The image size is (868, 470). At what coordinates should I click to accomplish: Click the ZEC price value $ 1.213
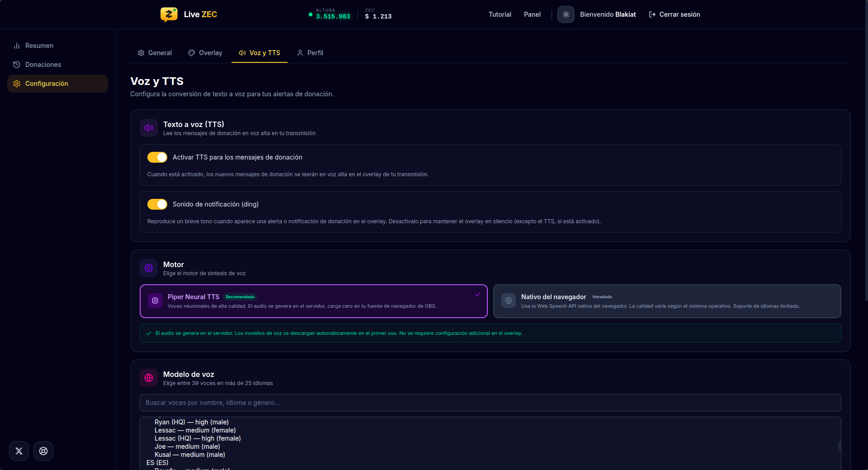[378, 17]
